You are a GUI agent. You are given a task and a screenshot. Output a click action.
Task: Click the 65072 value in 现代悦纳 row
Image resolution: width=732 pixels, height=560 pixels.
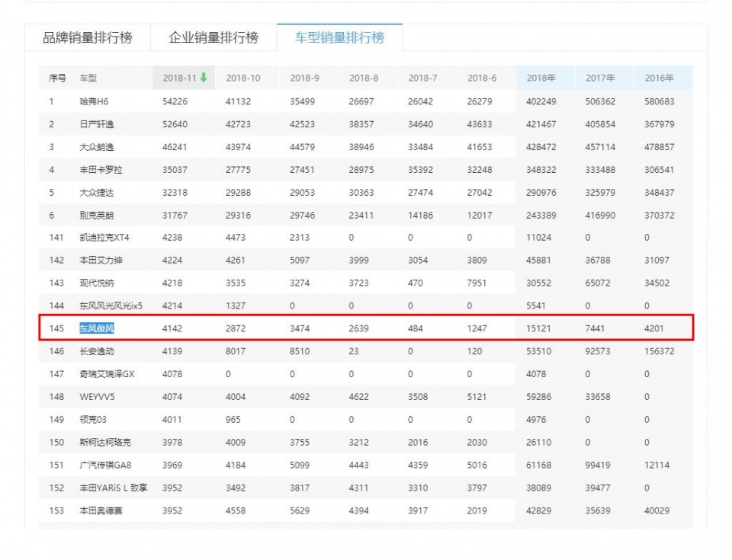tap(598, 283)
